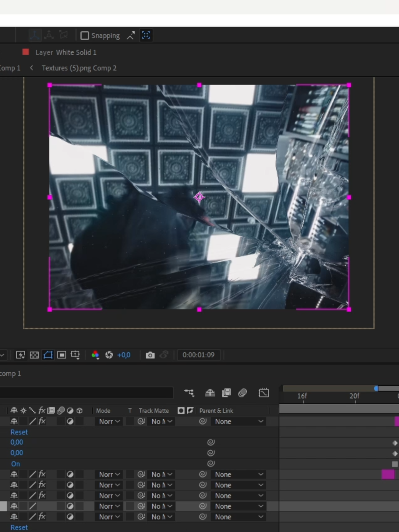Click the Show Snapshot icon
Viewport: 399px width, 532px height.
point(164,355)
